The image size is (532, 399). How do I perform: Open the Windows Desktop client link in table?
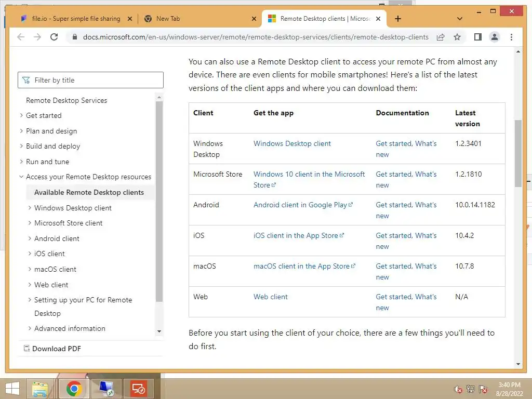[292, 143]
